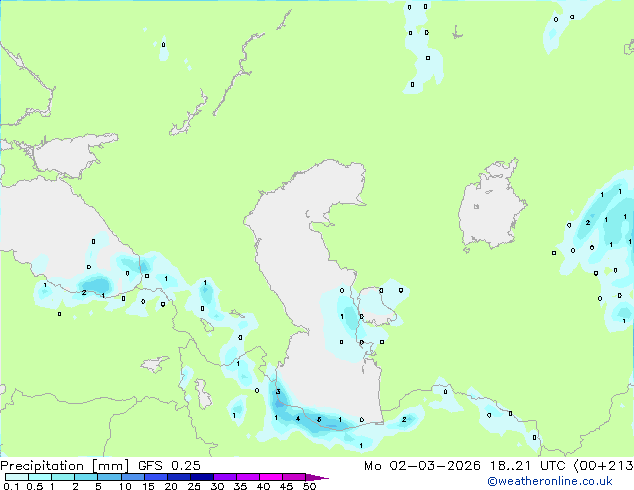
Task: Click legend tick label "25"
Action: click(x=194, y=486)
